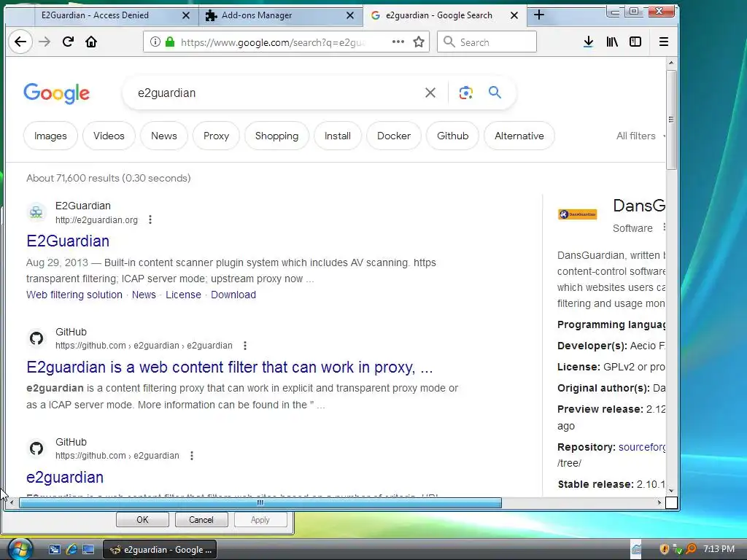747x560 pixels.
Task: Click the forward navigation arrow
Action: 44,42
